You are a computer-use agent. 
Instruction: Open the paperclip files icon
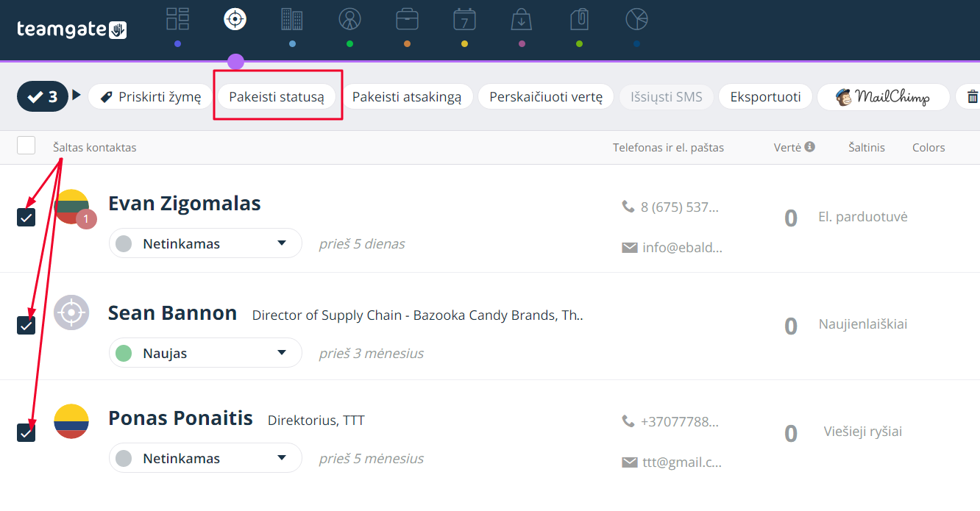click(579, 19)
